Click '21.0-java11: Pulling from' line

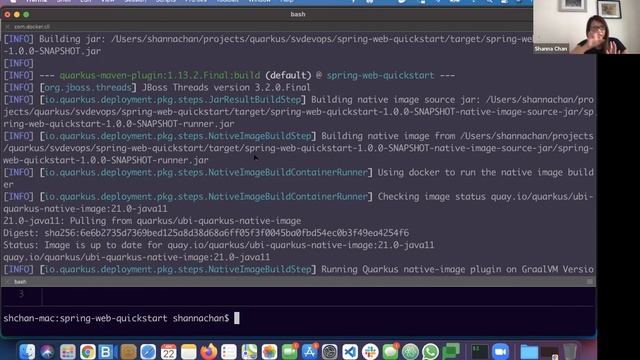click(152, 221)
